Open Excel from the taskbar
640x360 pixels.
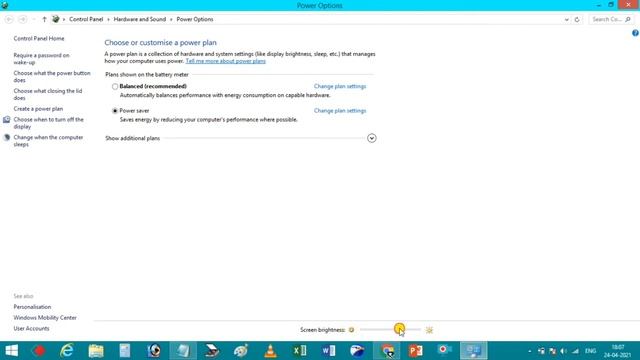click(299, 351)
